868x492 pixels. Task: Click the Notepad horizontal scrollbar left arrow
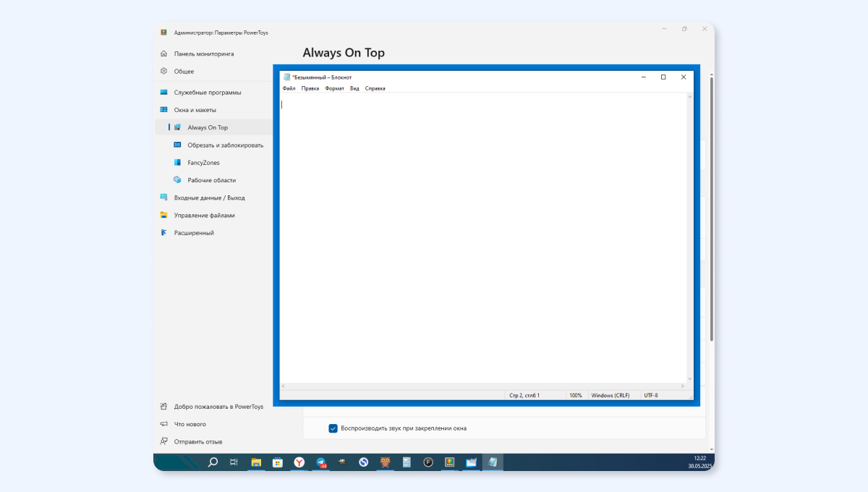click(284, 386)
